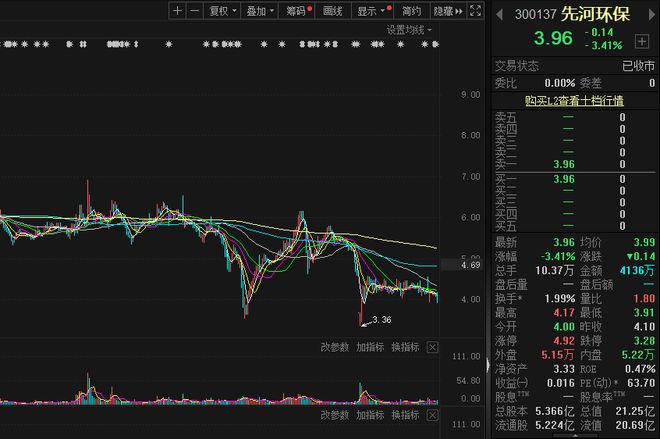Click 涨停 price 4.92
The height and width of the screenshot is (439, 660).
point(564,341)
